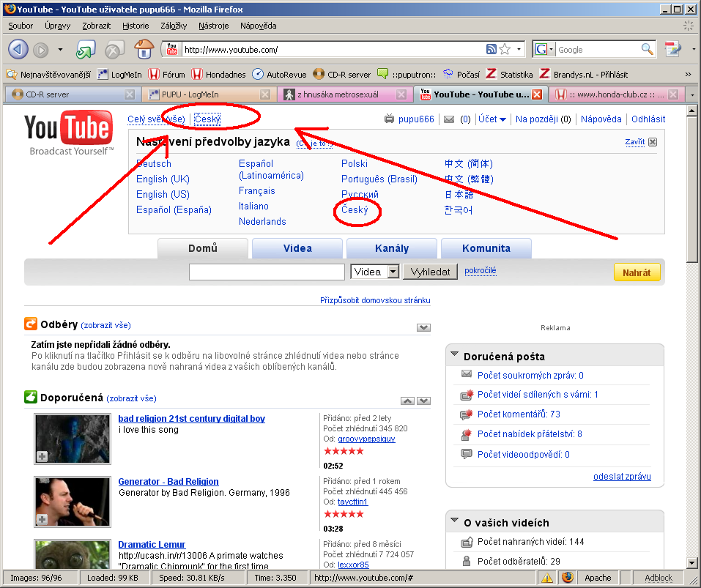The image size is (701, 588).
Task: Click the RSS feed icon in the address bar
Action: pos(492,49)
